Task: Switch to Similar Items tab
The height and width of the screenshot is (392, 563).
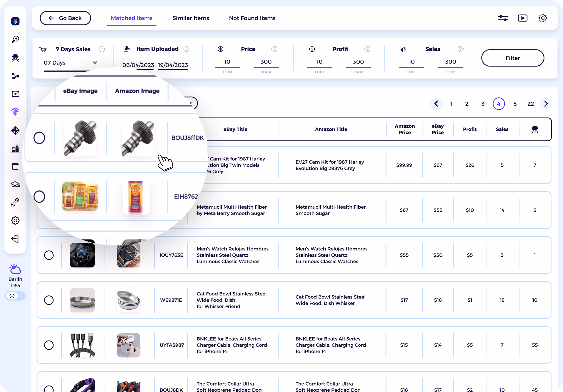Action: coord(191,18)
